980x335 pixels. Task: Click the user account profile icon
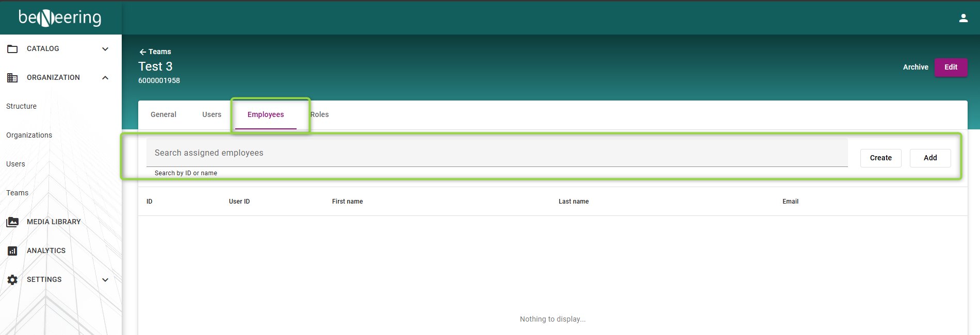[963, 18]
